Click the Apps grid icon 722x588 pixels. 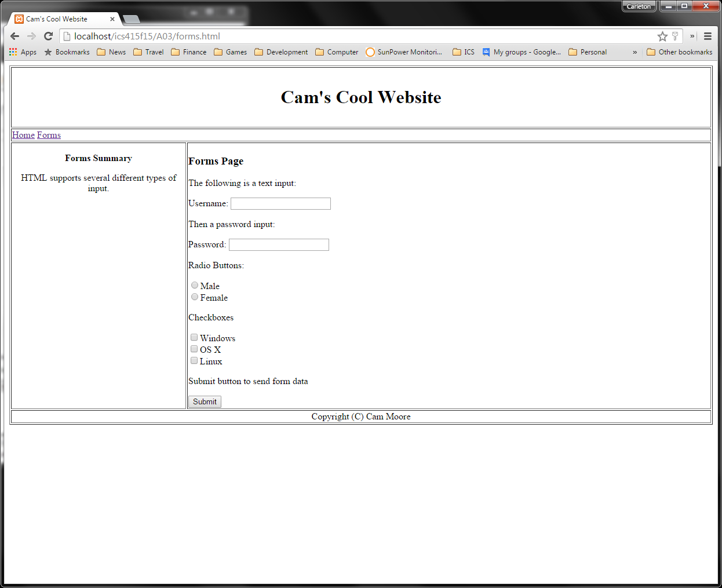(13, 52)
